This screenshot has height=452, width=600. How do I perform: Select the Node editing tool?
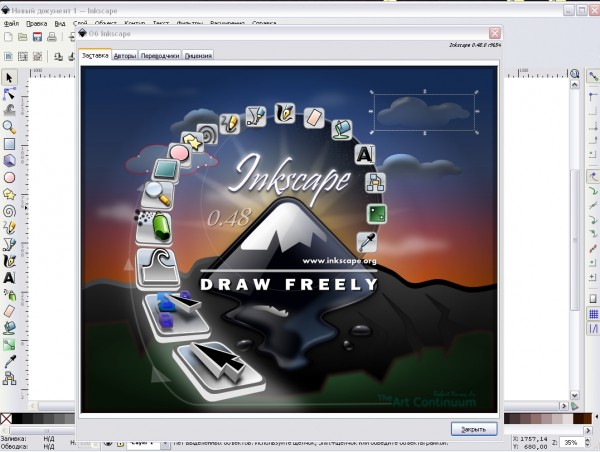tap(9, 94)
